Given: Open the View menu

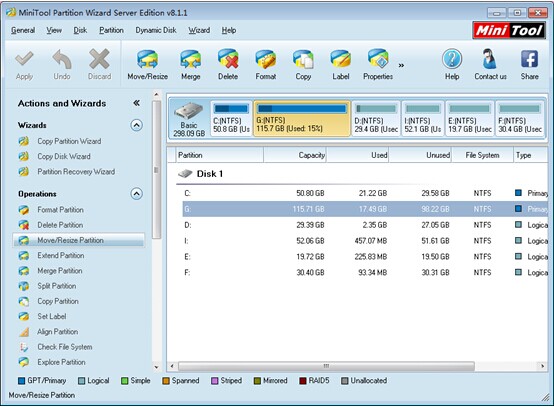Looking at the screenshot, I should 54,30.
